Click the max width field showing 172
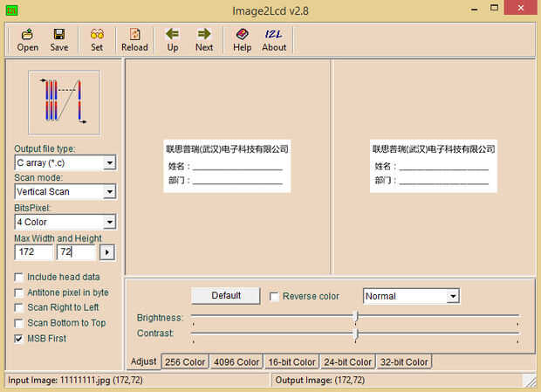Screen dimensions: 541x392 tap(33, 252)
